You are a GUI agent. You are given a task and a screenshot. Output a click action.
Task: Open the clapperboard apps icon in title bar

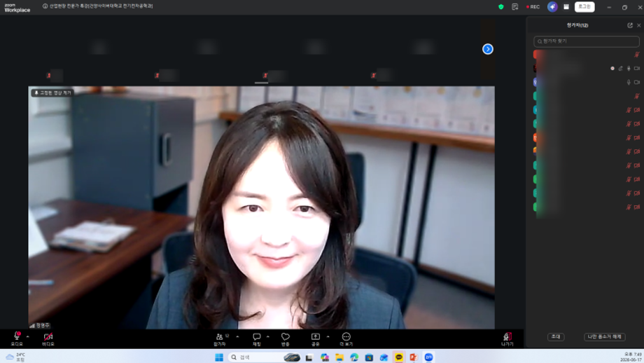coord(566,6)
